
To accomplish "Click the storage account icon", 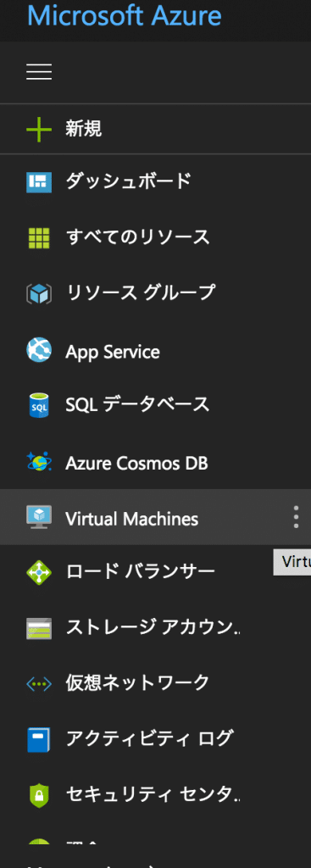I will coord(39,629).
